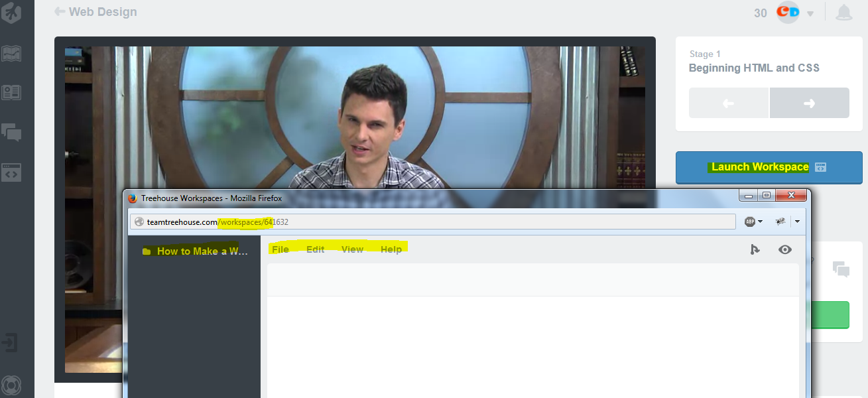
Task: Expand the ABP dropdown arrow
Action: (x=760, y=222)
